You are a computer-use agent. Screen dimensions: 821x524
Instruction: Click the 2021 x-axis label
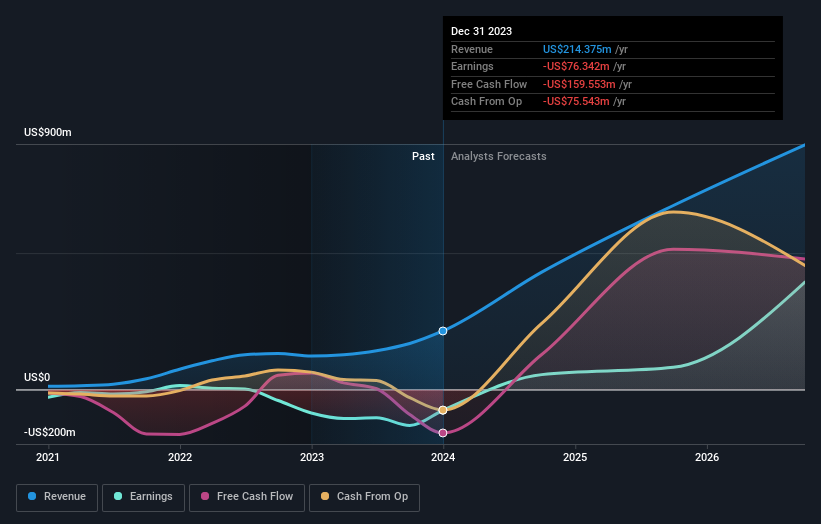point(48,457)
